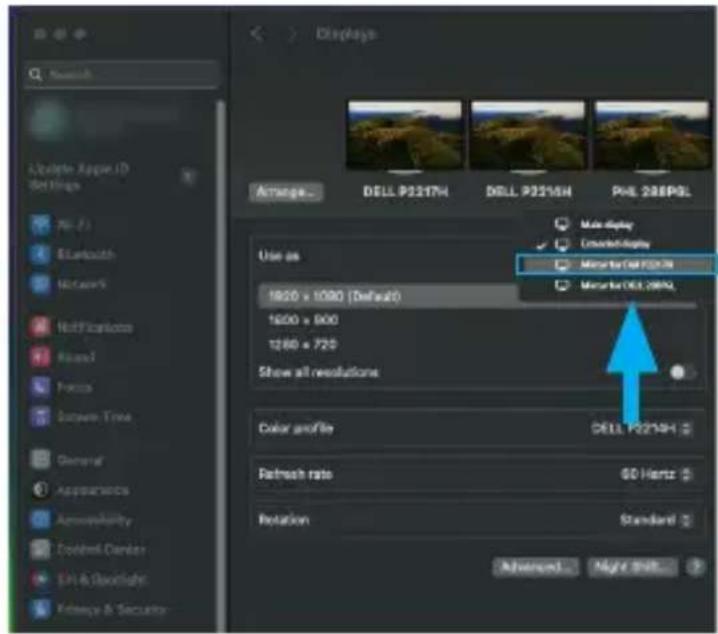Image resolution: width=718 pixels, height=634 pixels.
Task: Choose the last Mirror for option ending 288P6L
Action: point(615,286)
